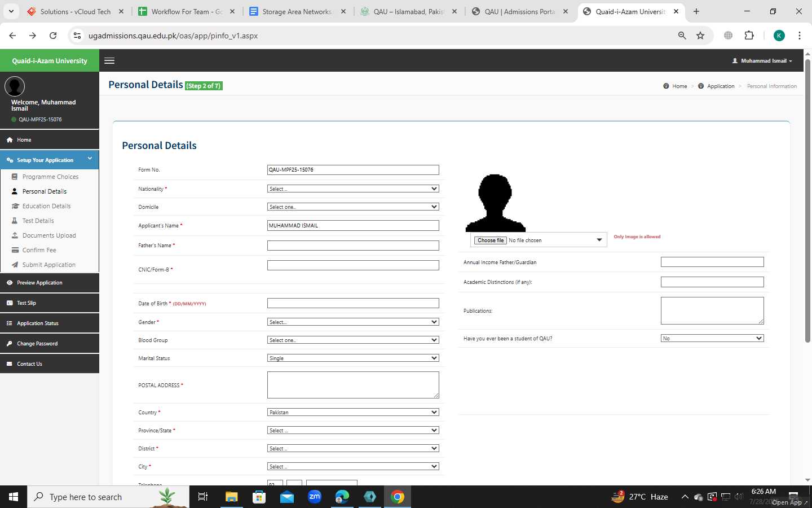The width and height of the screenshot is (812, 508).
Task: Open the Gender dropdown
Action: [353, 322]
